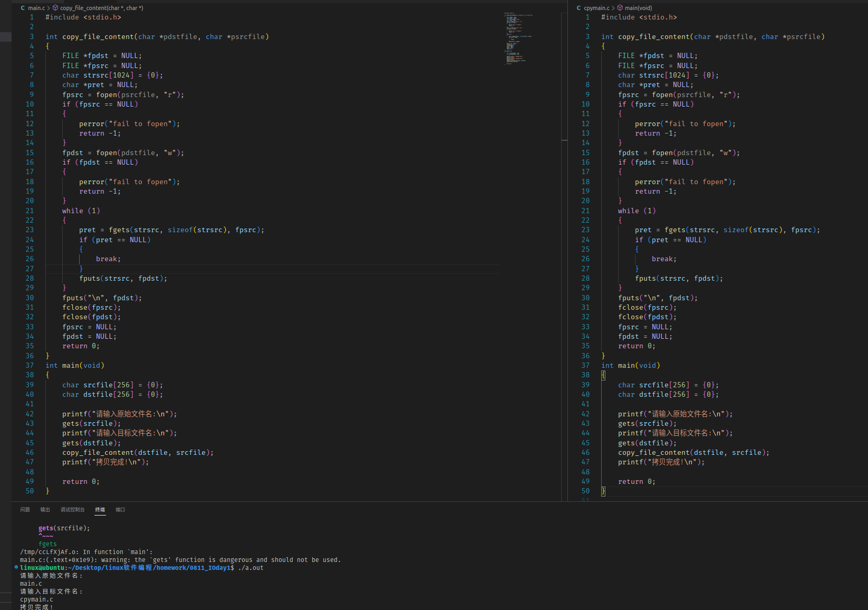Open the 调试控制台 (Debug Console) tab
The image size is (868, 610).
click(72, 510)
